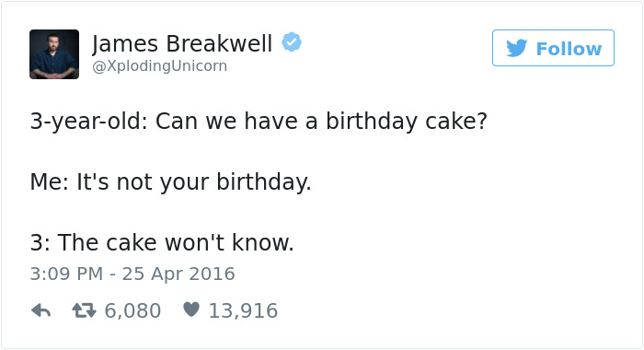
Task: Open the 3:09 PM time link
Action: tap(66, 274)
